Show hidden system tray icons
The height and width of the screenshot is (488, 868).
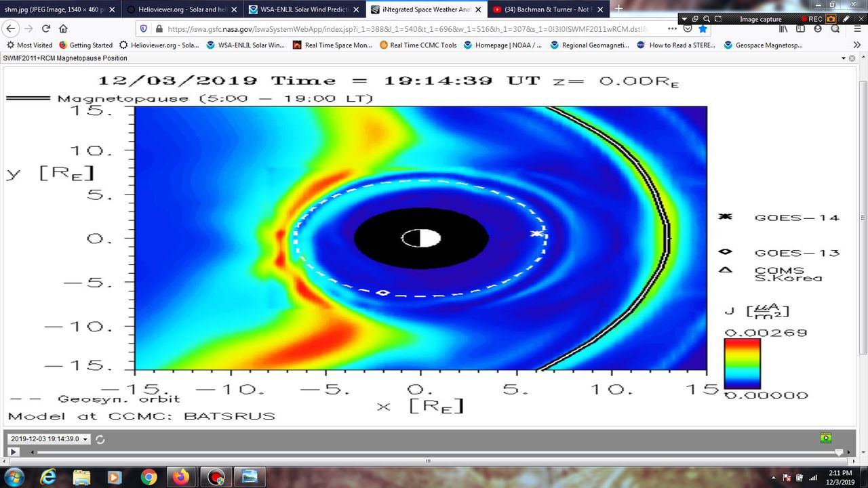pos(772,477)
